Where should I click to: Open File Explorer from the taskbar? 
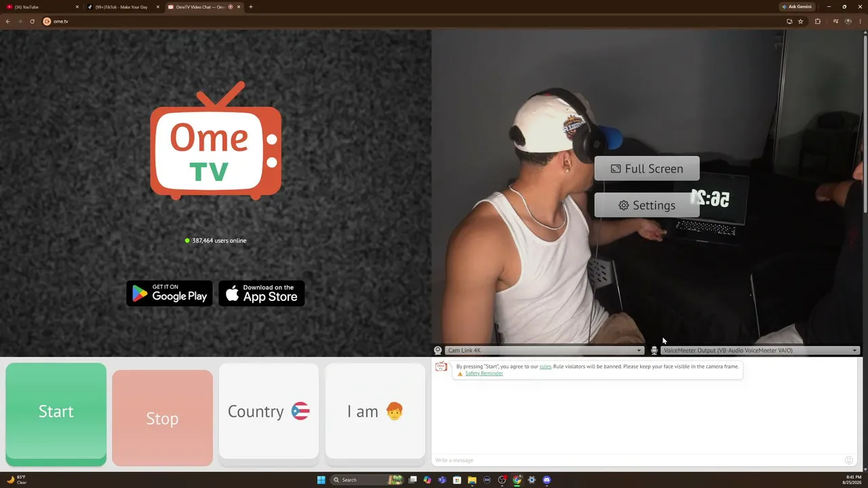(472, 480)
